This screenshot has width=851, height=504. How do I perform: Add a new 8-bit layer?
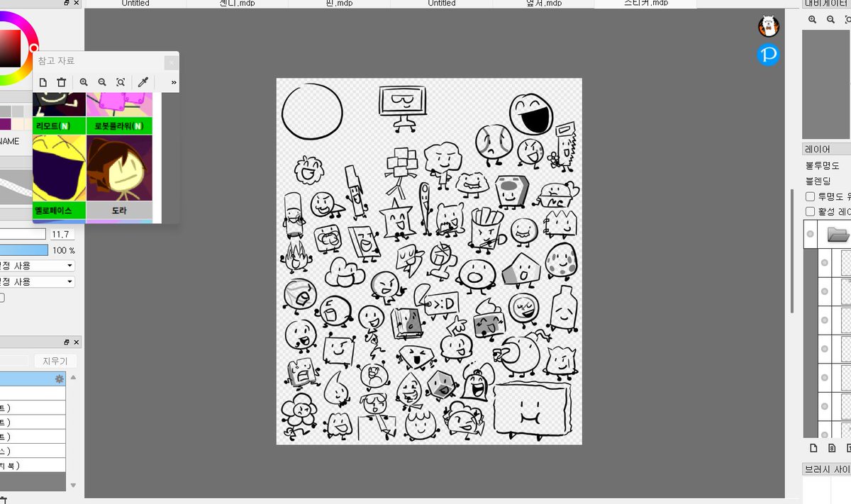point(832,448)
